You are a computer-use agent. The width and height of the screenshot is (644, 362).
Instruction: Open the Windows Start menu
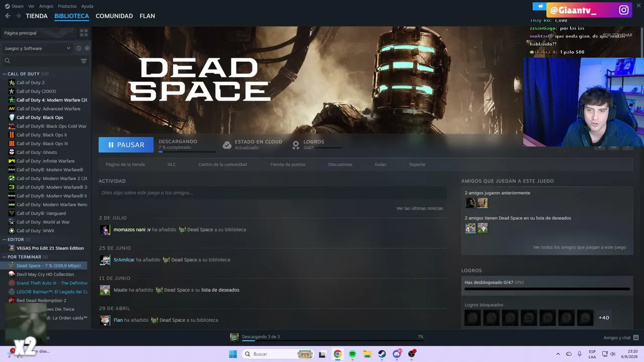click(x=233, y=354)
